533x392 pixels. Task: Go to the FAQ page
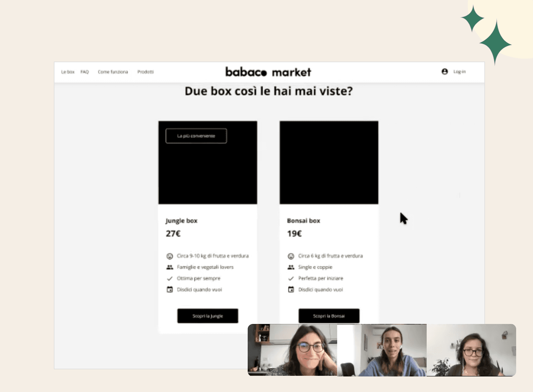(85, 72)
